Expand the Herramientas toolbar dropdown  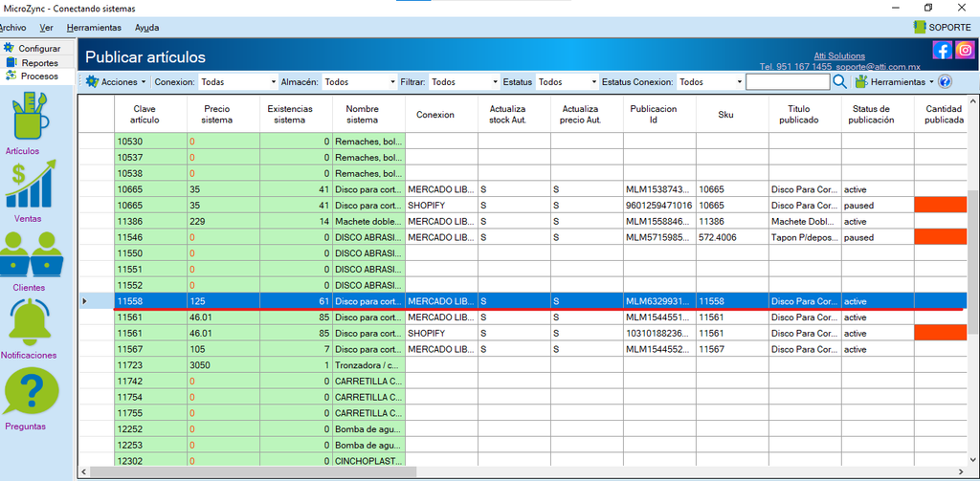coord(931,82)
